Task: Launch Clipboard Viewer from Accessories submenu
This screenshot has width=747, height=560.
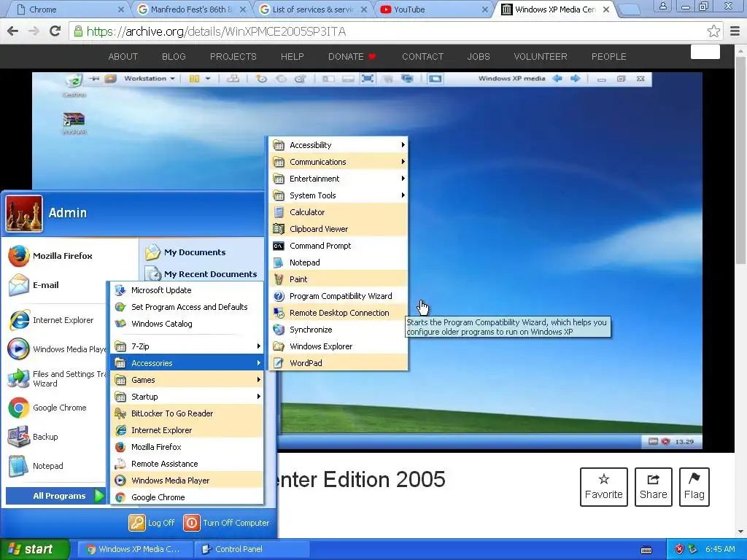Action: [338, 229]
